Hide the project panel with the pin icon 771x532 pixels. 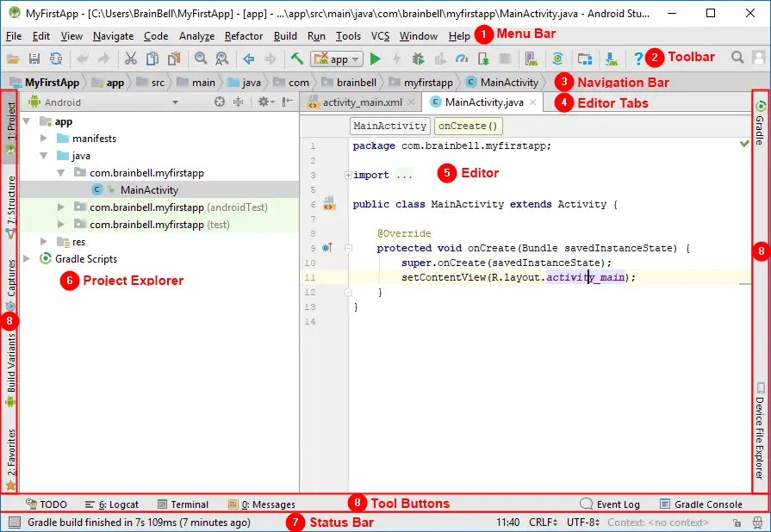pyautogui.click(x=288, y=102)
